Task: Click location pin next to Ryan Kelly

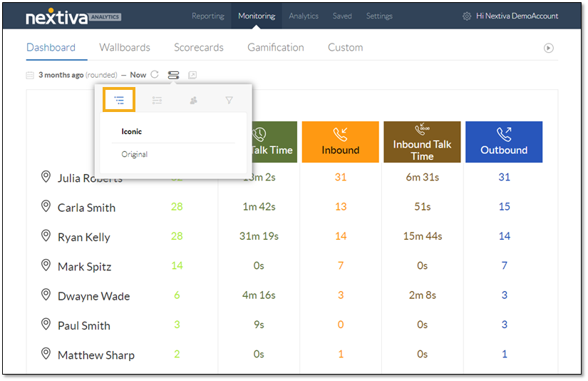Action: pos(46,235)
